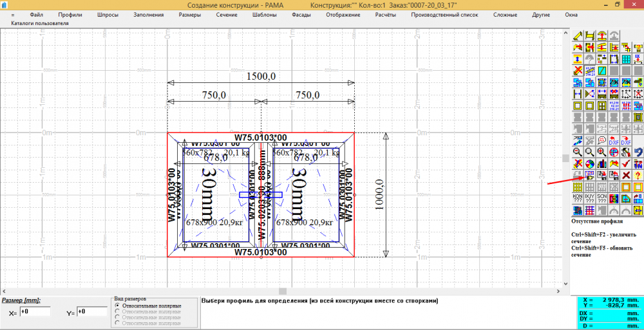Open the Файл menu
The height and width of the screenshot is (330, 644).
(x=37, y=15)
